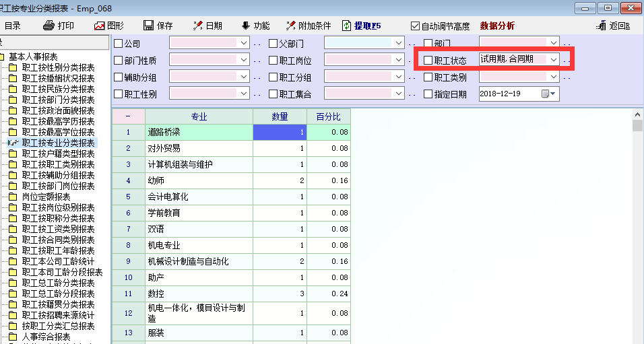Screen dimensions: 644x344
Task: Check the 指定日期 checkbox
Action: pyautogui.click(x=428, y=94)
